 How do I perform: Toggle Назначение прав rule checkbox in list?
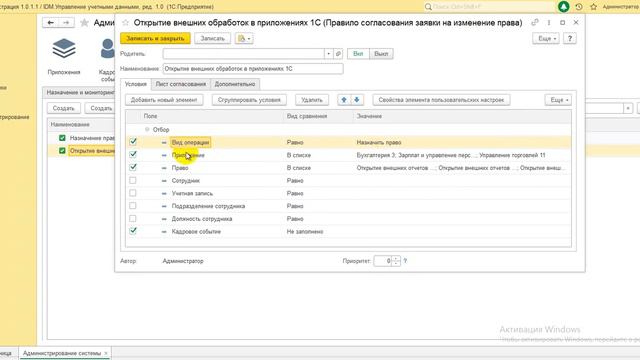point(62,138)
